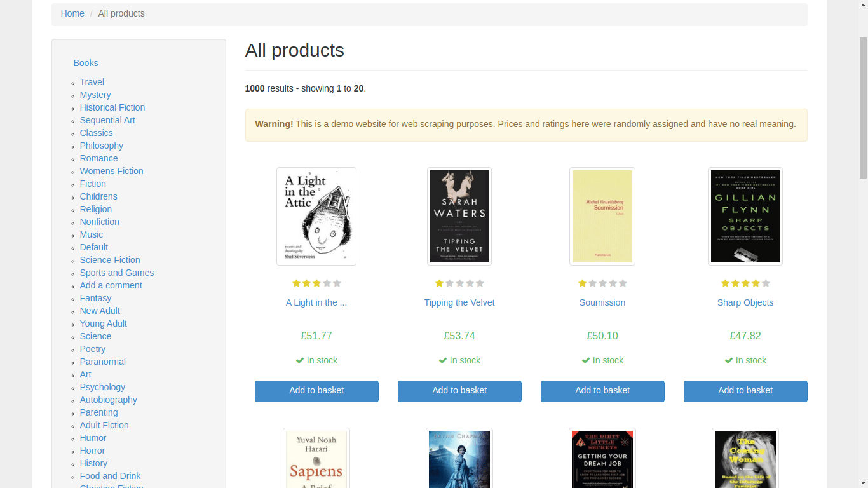Click In stock checkmark under £51.77
Image resolution: width=868 pixels, height=488 pixels.
click(x=300, y=360)
